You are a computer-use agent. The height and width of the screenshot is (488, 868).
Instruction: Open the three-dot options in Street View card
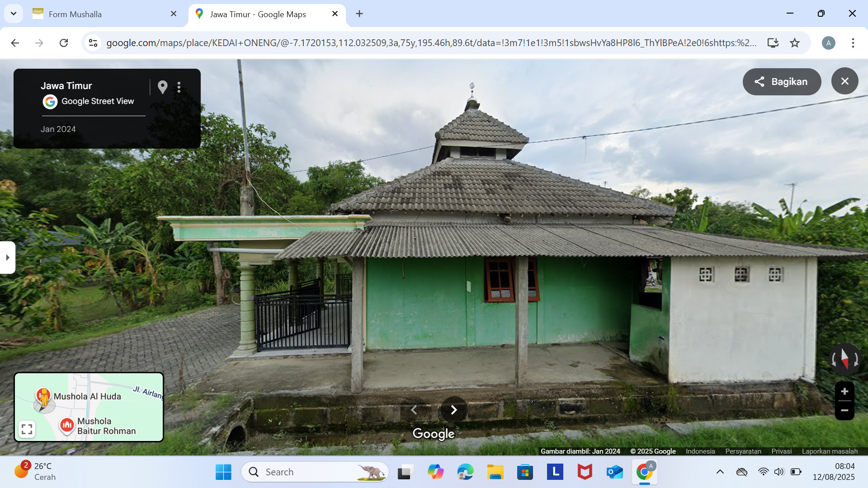point(179,87)
